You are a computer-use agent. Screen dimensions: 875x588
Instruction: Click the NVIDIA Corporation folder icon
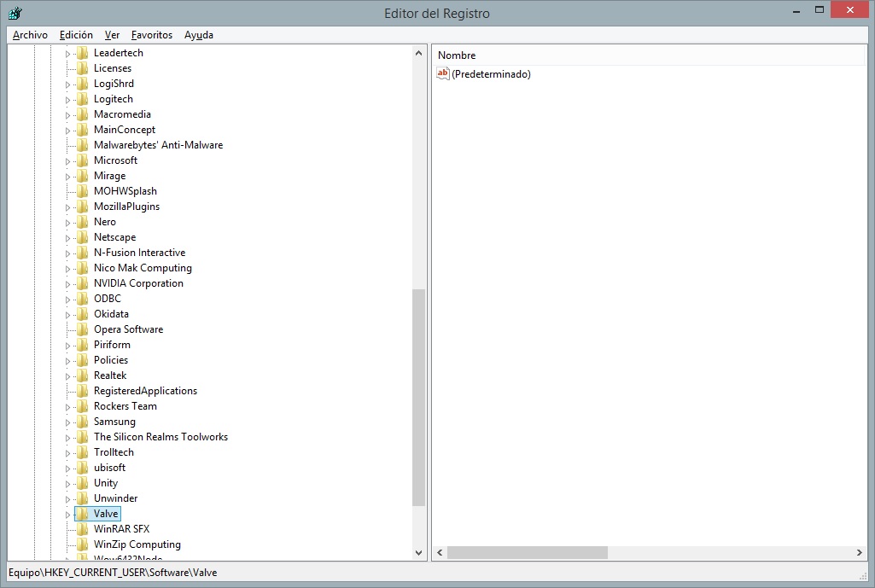click(x=83, y=283)
